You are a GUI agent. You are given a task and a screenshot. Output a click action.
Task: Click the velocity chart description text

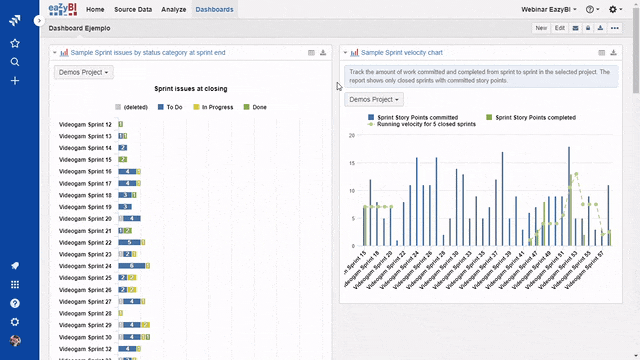(x=480, y=76)
